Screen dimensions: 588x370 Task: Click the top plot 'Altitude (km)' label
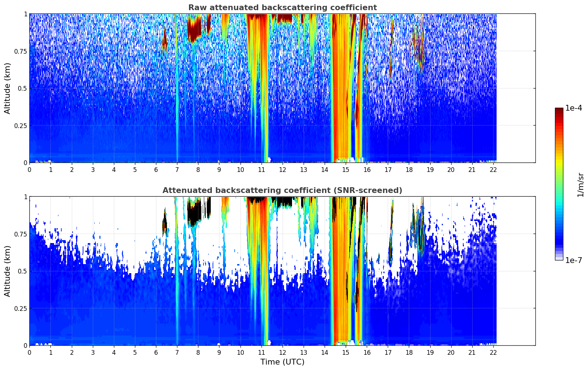click(8, 88)
